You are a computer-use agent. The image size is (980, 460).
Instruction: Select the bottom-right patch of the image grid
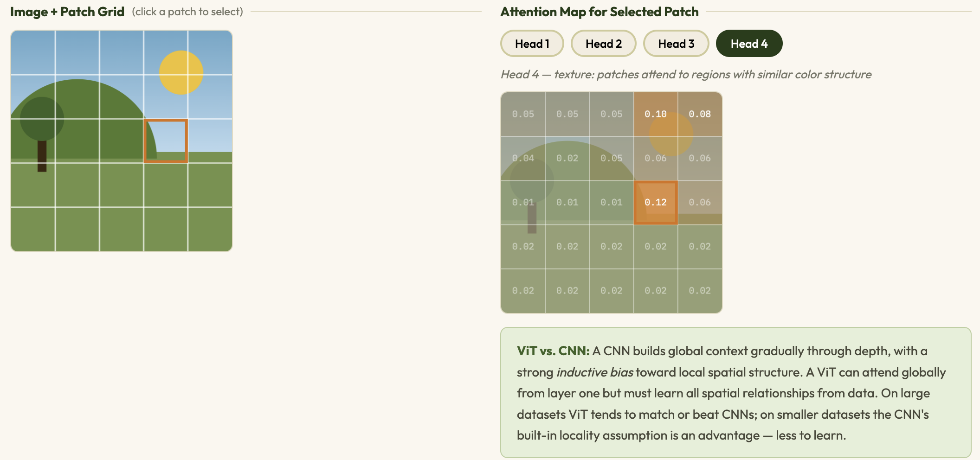[210, 230]
